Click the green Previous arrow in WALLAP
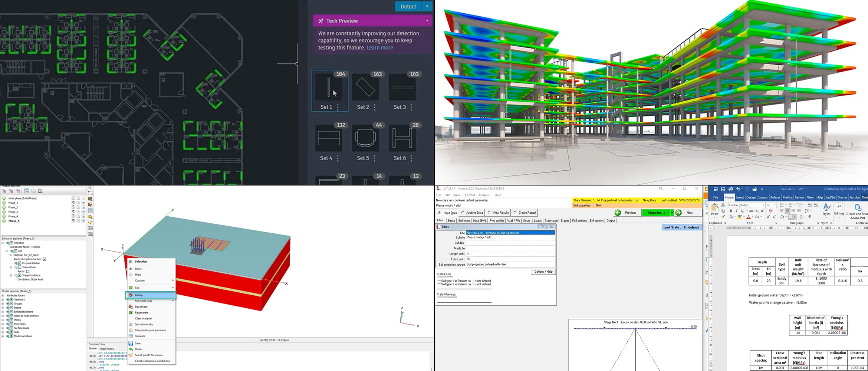868x371 pixels. click(618, 213)
